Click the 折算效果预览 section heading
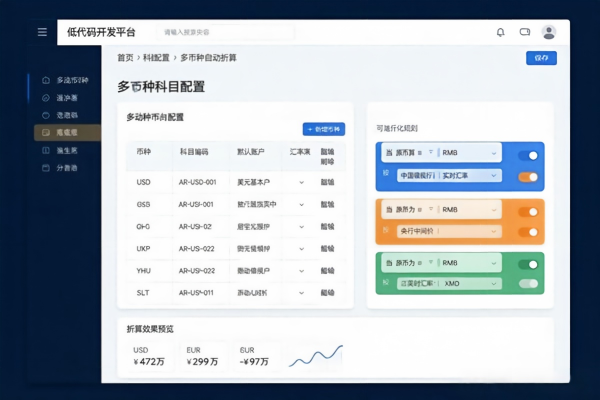The height and width of the screenshot is (400, 600). [x=150, y=329]
